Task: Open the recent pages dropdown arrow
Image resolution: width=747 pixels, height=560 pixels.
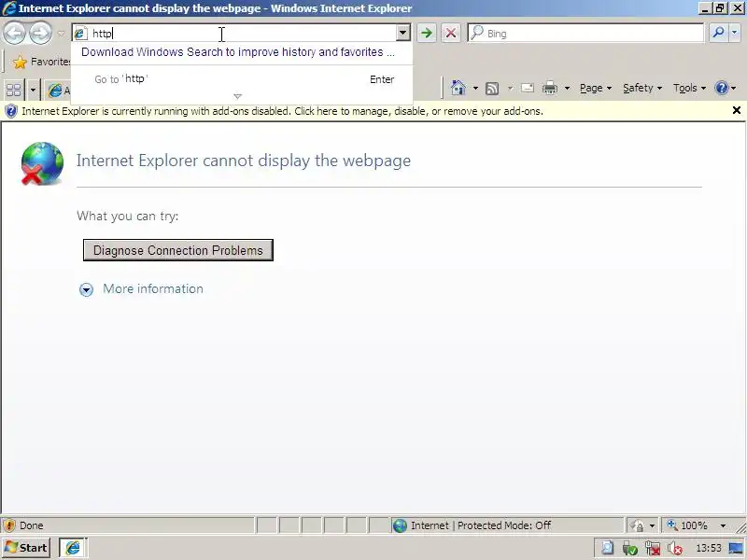Action: 61,34
